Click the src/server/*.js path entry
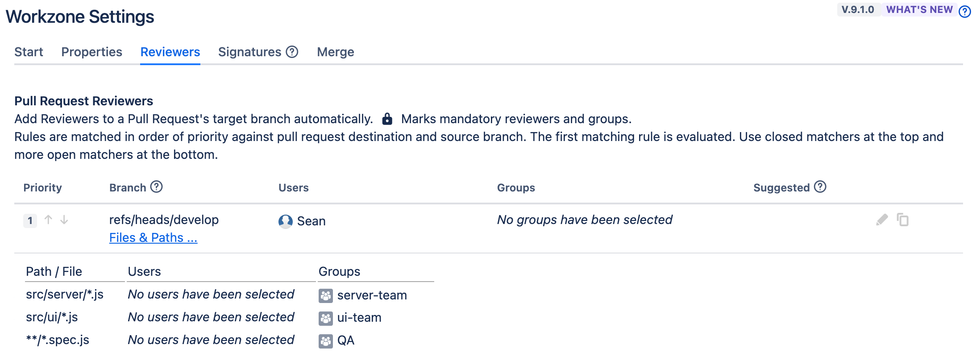 65,295
